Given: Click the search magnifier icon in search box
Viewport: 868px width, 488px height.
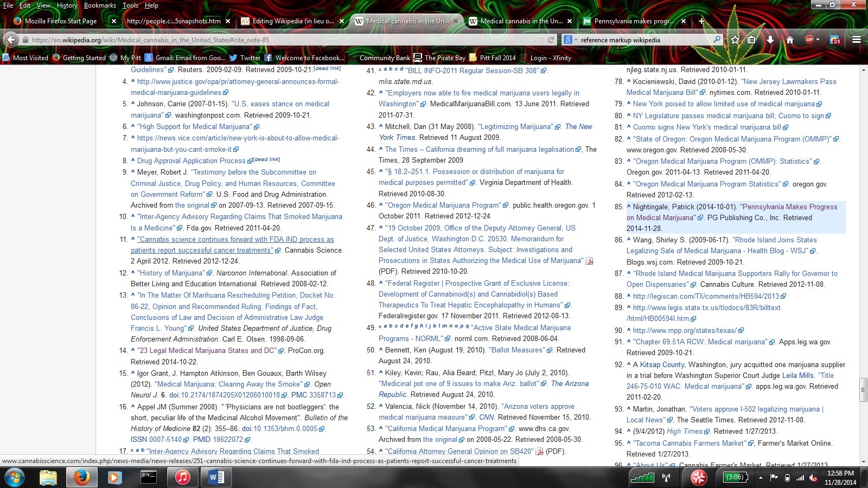Looking at the screenshot, I should click(717, 40).
